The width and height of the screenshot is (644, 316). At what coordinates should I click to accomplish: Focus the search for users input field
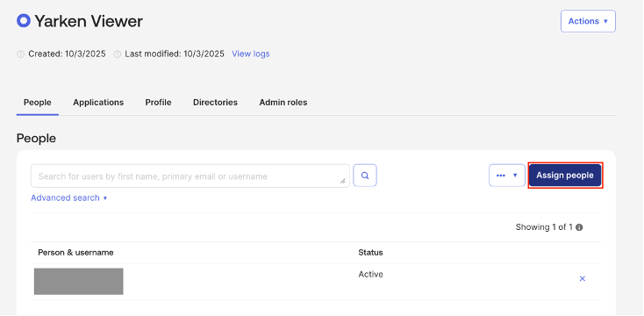[190, 176]
